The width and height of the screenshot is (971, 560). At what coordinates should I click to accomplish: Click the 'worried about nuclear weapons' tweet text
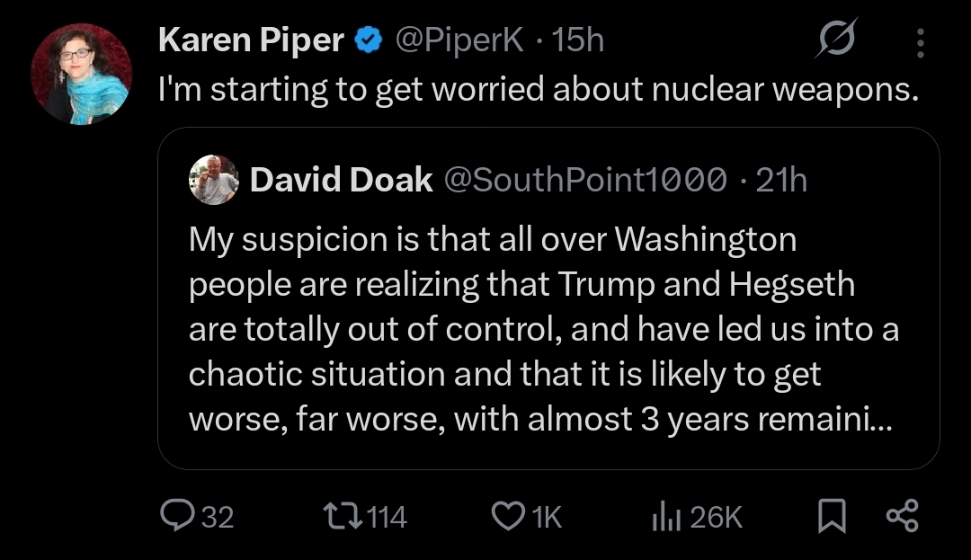point(539,90)
